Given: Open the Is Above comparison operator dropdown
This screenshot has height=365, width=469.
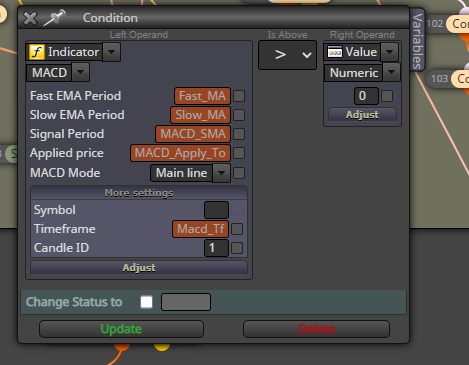Looking at the screenshot, I should pos(287,55).
